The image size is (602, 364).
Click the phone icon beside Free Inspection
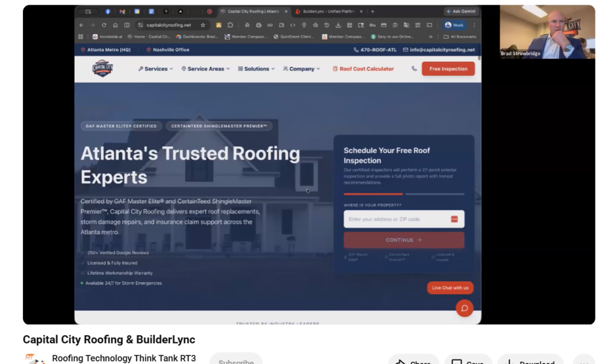tap(414, 69)
